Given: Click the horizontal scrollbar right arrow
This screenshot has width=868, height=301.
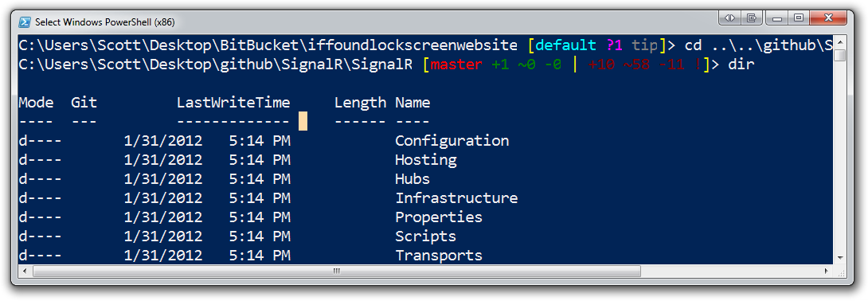Looking at the screenshot, I should (x=827, y=271).
